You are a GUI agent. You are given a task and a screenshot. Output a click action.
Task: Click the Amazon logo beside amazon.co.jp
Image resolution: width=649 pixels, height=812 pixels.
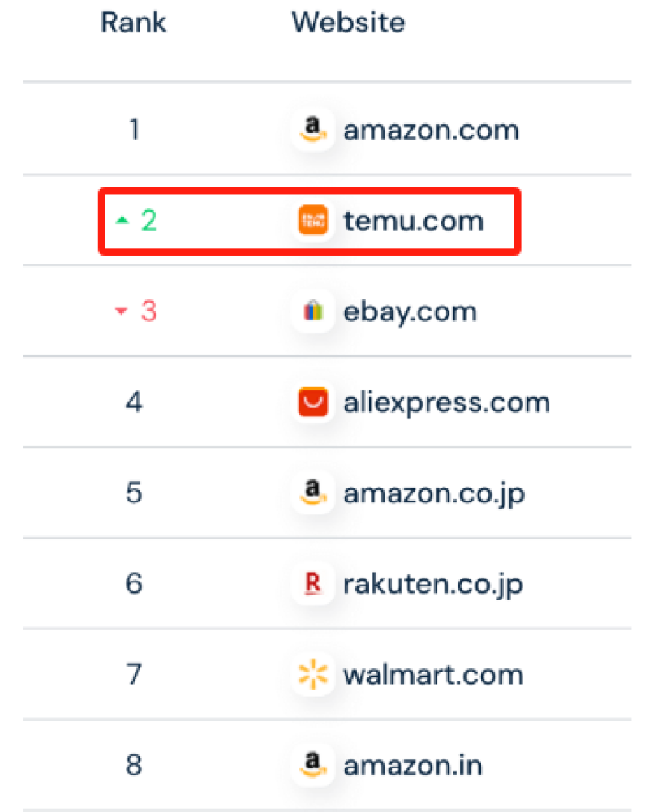point(313,492)
